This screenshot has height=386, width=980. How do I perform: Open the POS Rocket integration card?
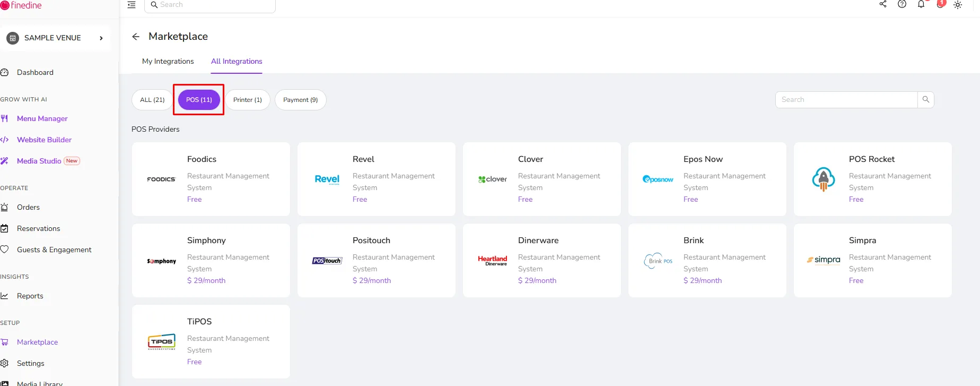[x=873, y=179]
